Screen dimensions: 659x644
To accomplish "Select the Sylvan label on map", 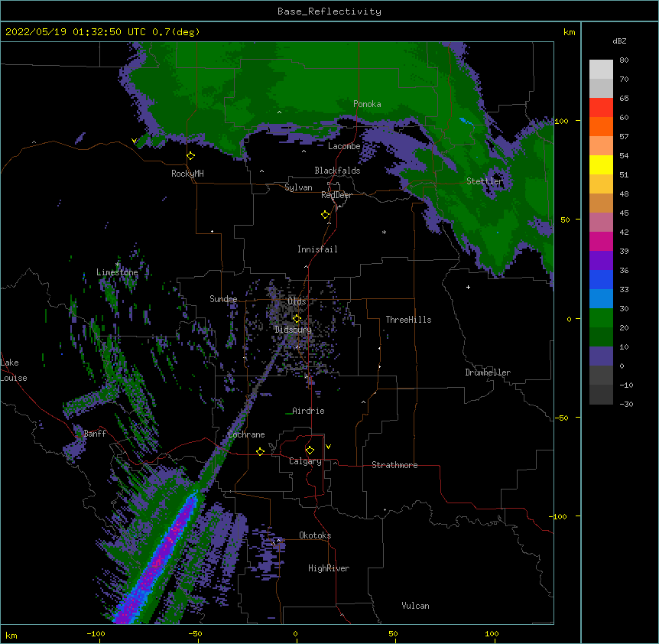I will [298, 187].
